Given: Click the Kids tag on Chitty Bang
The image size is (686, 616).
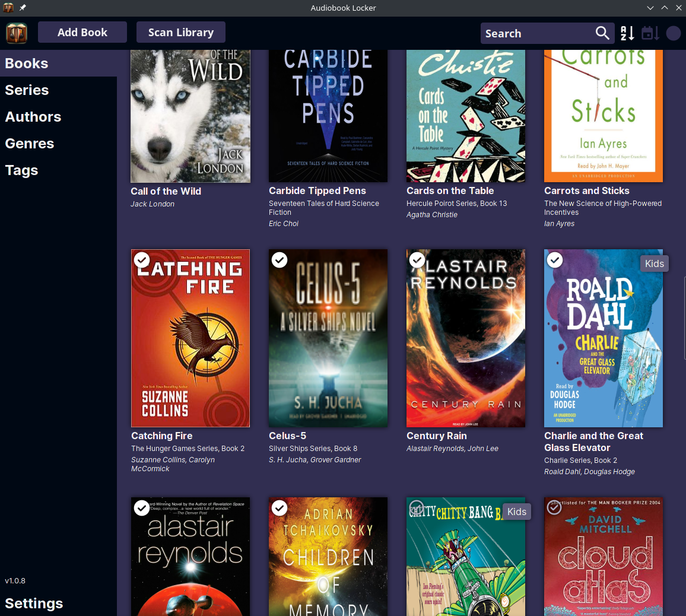Looking at the screenshot, I should click(x=516, y=512).
